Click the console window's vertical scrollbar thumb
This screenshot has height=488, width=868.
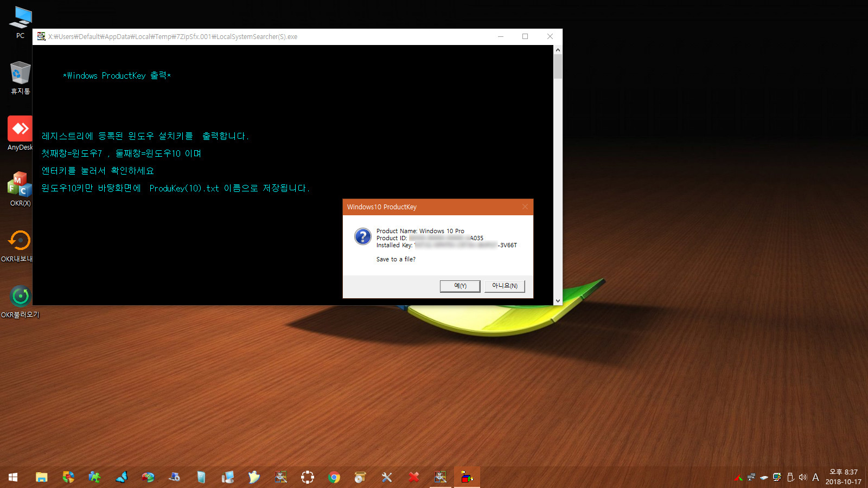(x=558, y=66)
